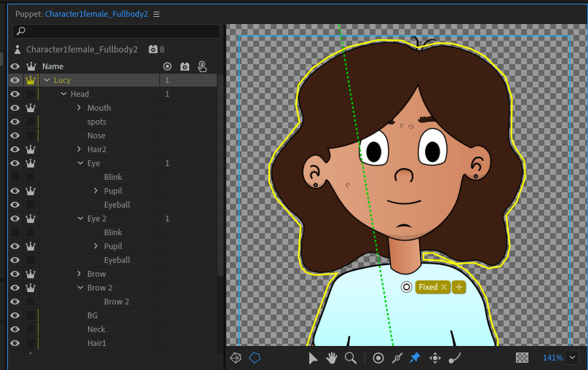Hide the Mouth layer

[15, 108]
